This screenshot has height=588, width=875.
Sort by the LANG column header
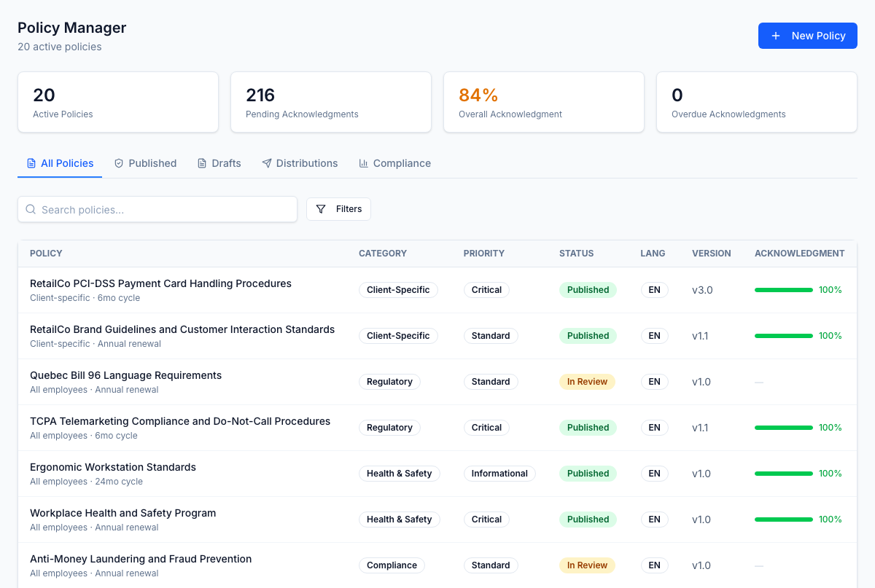pyautogui.click(x=653, y=254)
